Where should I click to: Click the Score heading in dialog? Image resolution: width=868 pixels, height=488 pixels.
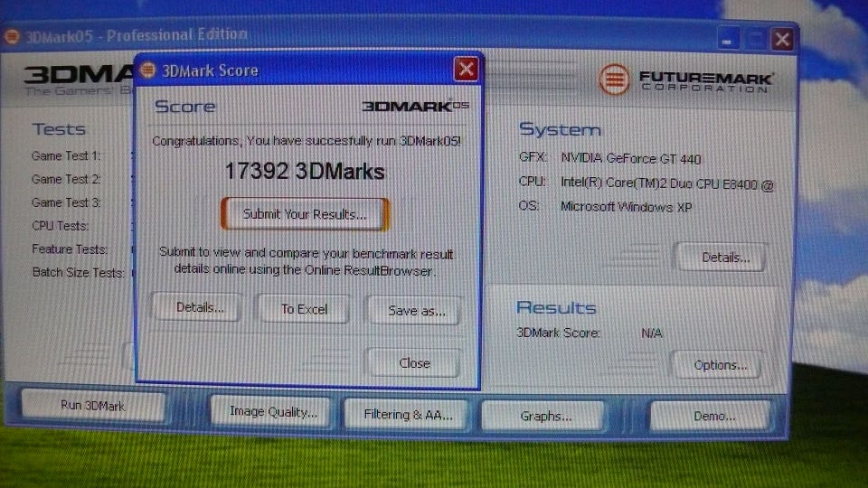pos(184,107)
